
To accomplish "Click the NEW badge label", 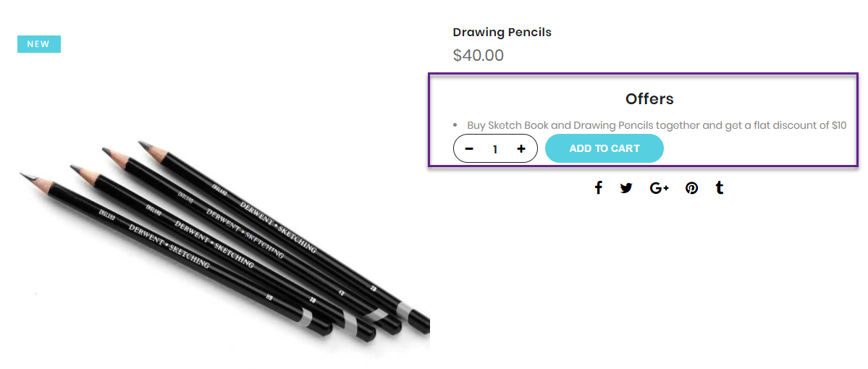I will 39,44.
